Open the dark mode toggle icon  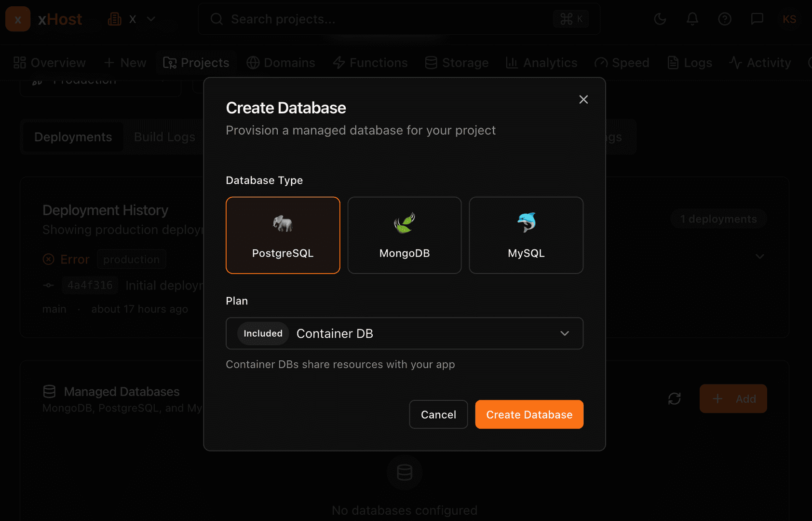[x=660, y=19]
